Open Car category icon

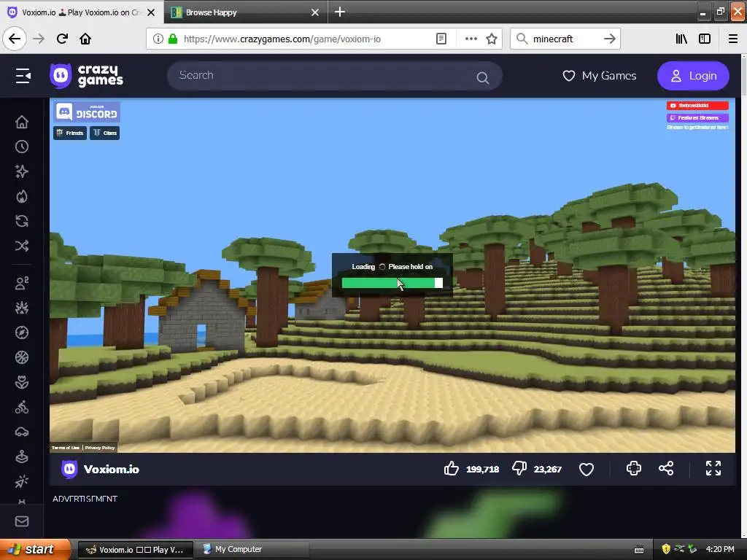[x=21, y=432]
